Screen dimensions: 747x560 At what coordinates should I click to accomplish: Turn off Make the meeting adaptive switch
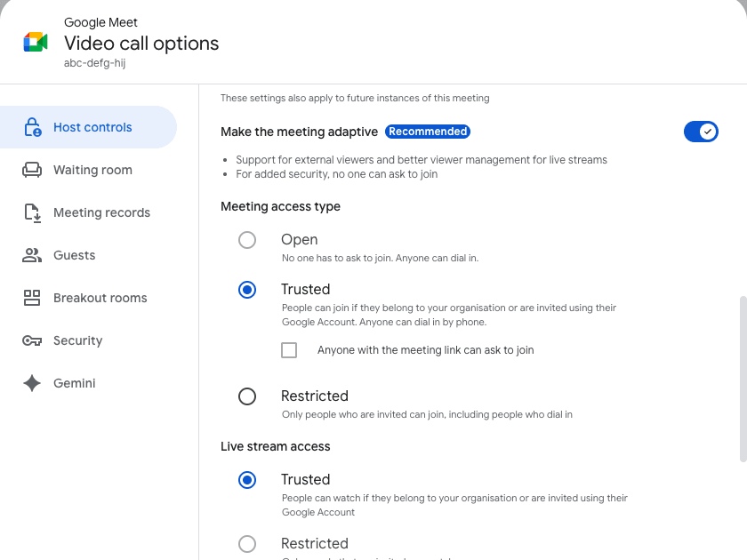click(x=701, y=132)
